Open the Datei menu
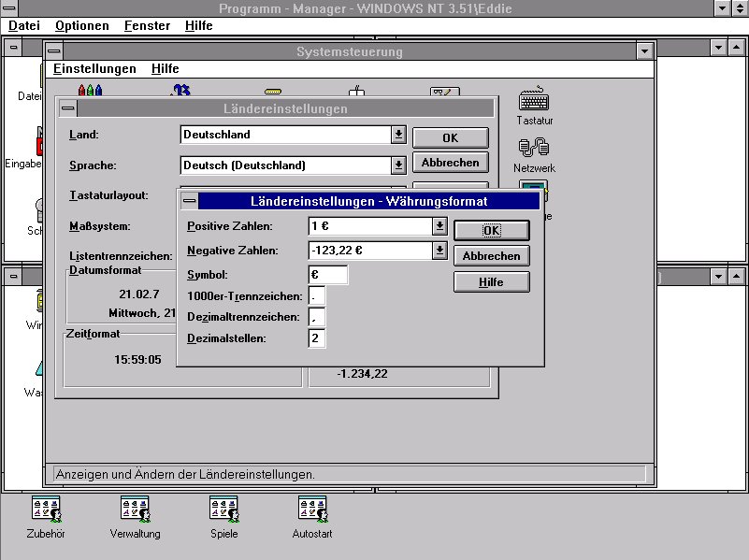Screen dimensions: 749x560 (24, 25)
